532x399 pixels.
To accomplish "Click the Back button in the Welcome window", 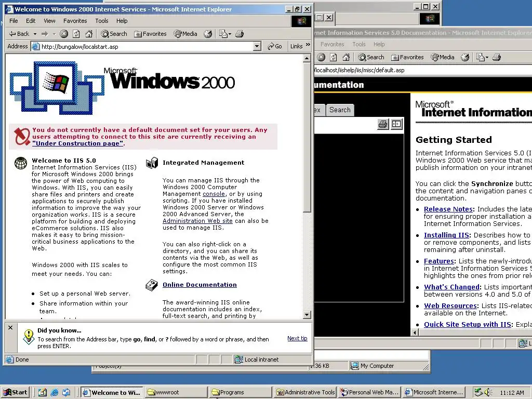I will pyautogui.click(x=19, y=34).
